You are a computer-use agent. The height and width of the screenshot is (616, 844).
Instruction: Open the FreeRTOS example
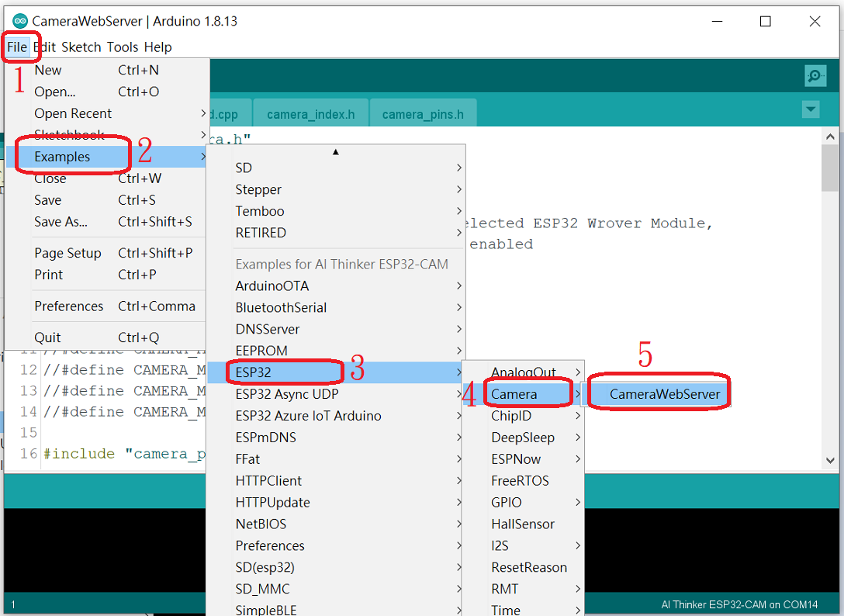(523, 480)
